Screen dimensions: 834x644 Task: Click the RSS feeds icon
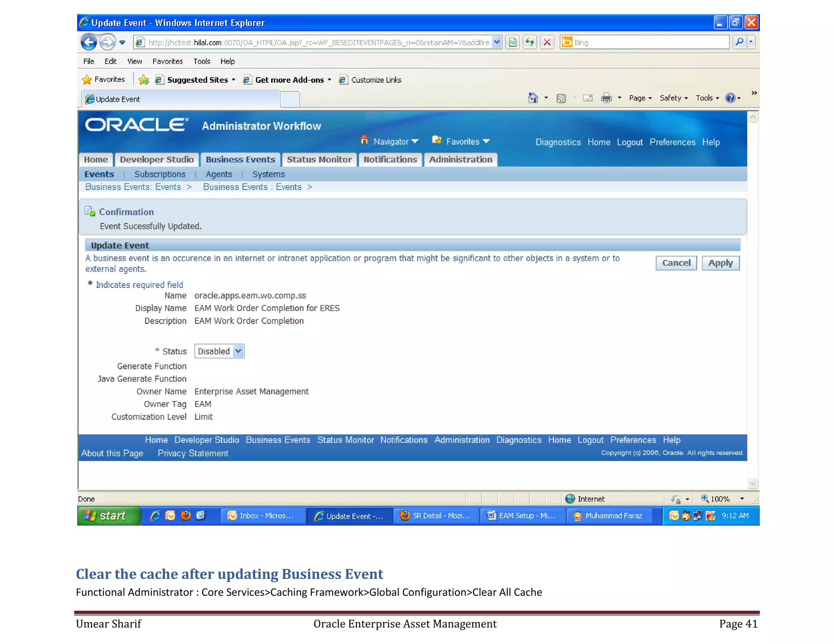click(x=561, y=98)
